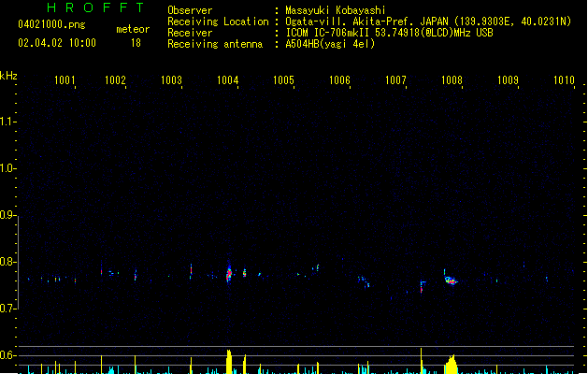Click the bright meteor echo near 1004

pos(229,274)
